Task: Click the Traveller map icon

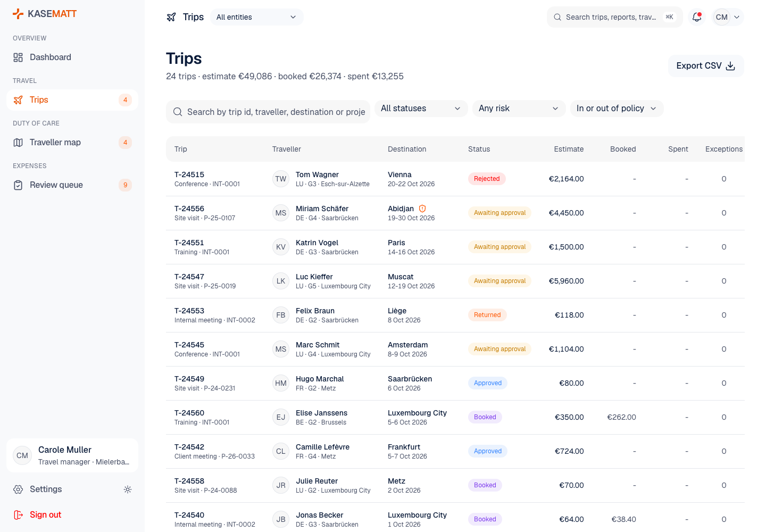Action: pyautogui.click(x=18, y=143)
